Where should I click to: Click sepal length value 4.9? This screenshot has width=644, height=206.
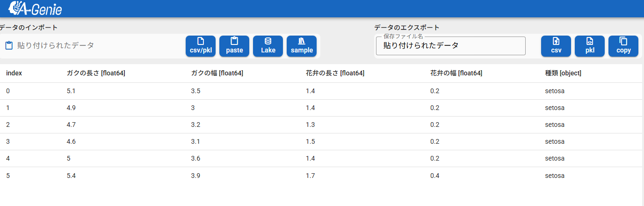(x=71, y=108)
